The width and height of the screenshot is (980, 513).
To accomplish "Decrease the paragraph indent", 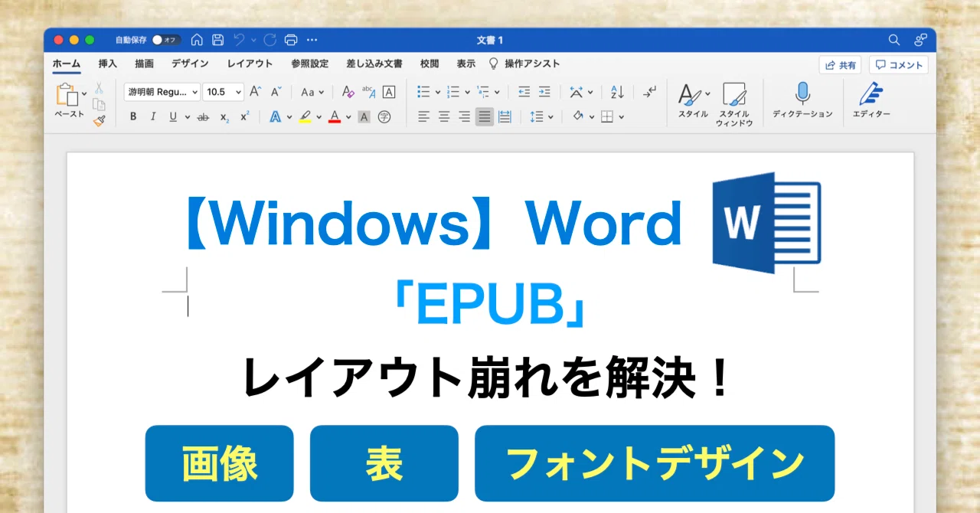I will tap(524, 92).
